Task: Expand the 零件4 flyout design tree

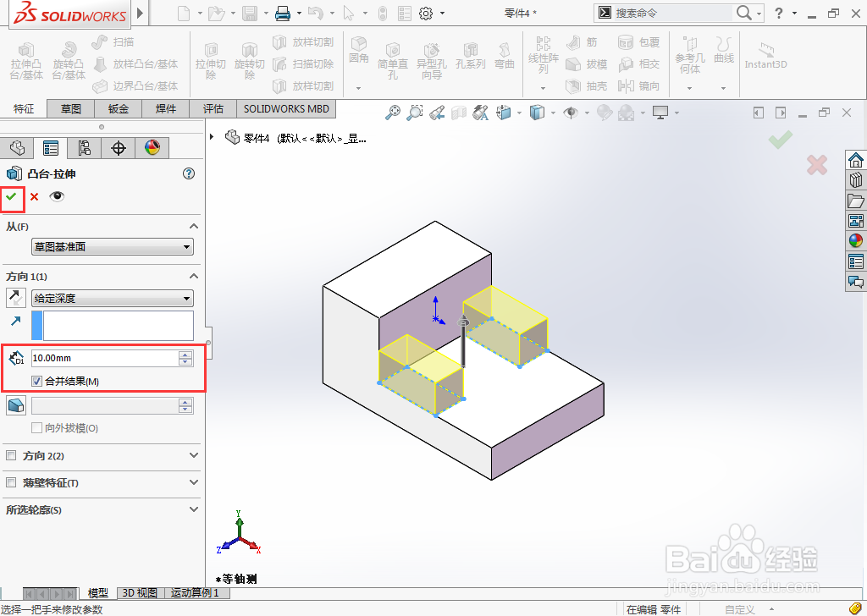Action: (212, 136)
